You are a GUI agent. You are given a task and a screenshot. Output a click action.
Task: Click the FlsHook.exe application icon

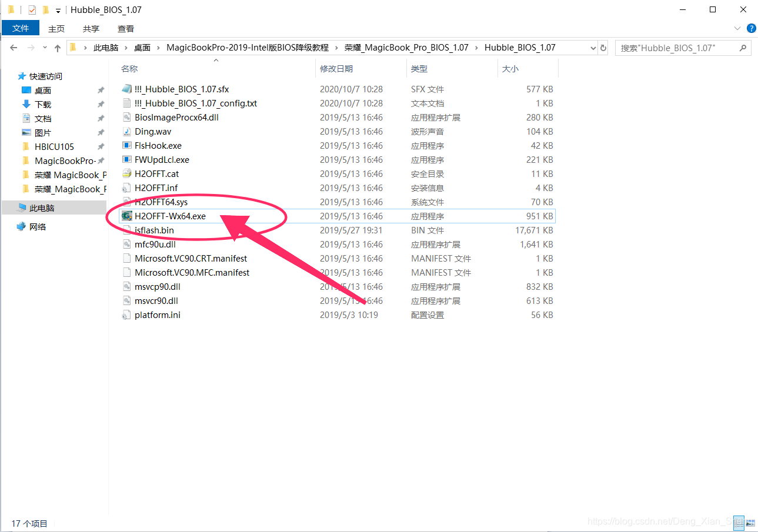click(x=126, y=146)
